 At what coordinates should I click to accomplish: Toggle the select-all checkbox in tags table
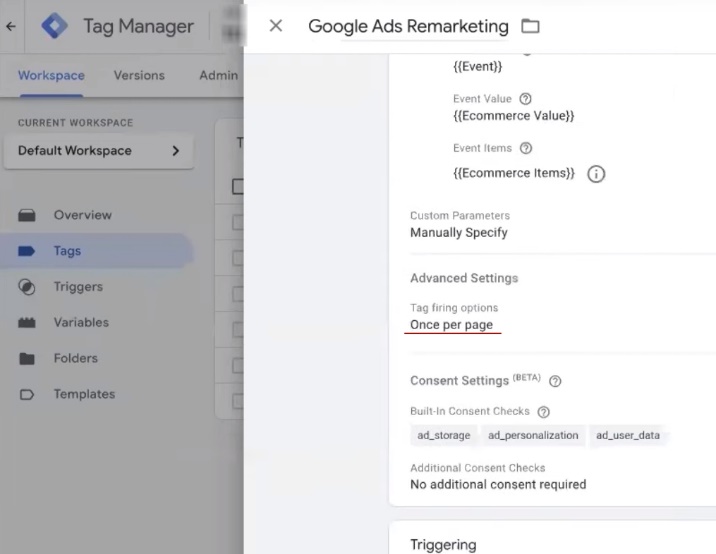238,186
